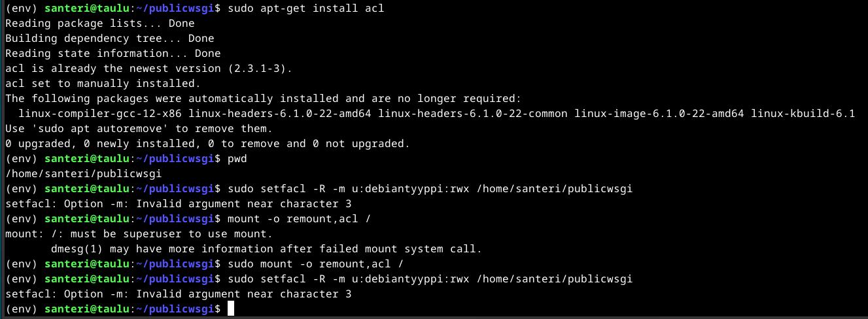Click the terminal cursor block at the prompt

[x=231, y=309]
